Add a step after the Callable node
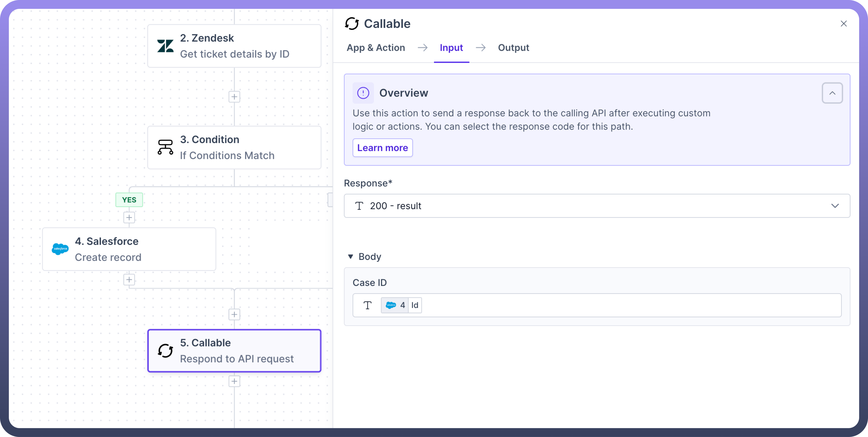The height and width of the screenshot is (437, 868). tap(234, 381)
